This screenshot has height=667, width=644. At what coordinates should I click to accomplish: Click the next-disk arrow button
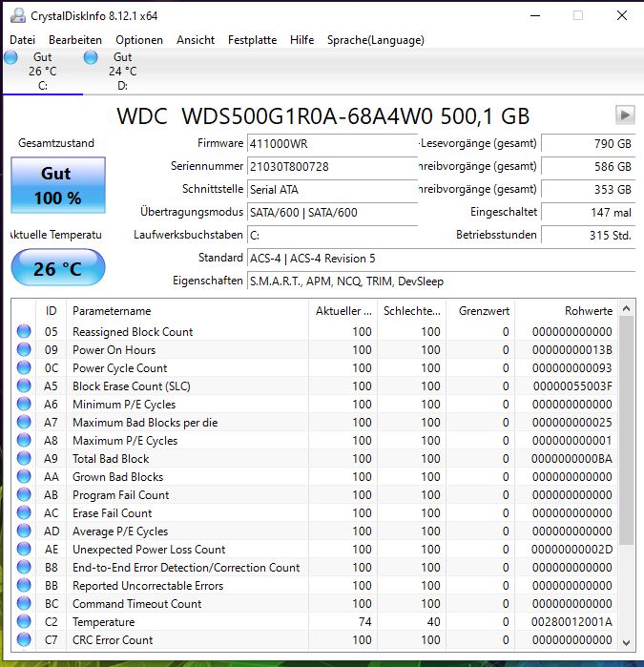click(x=625, y=115)
